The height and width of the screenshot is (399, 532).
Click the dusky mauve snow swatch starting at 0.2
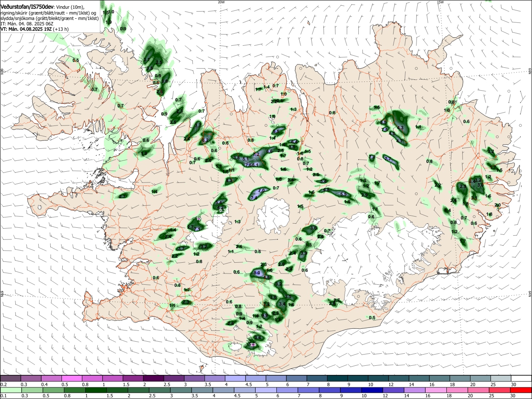pos(11,379)
